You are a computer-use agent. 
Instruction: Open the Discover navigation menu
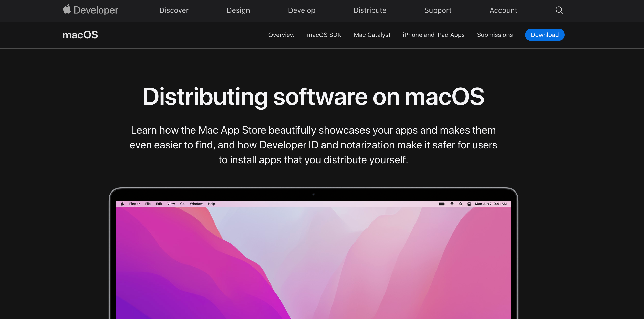point(174,10)
